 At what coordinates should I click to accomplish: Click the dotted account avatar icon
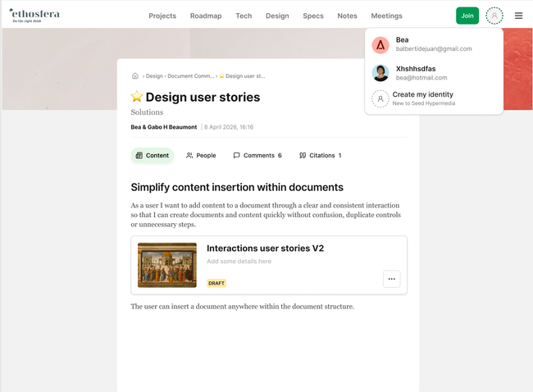[494, 16]
